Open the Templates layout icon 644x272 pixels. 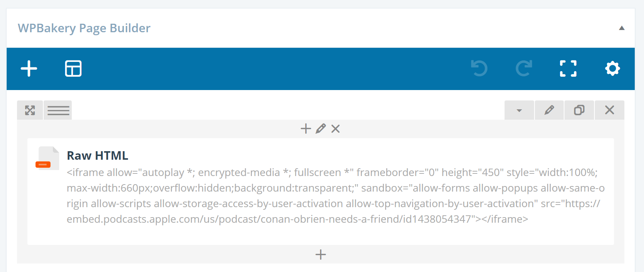pos(73,69)
